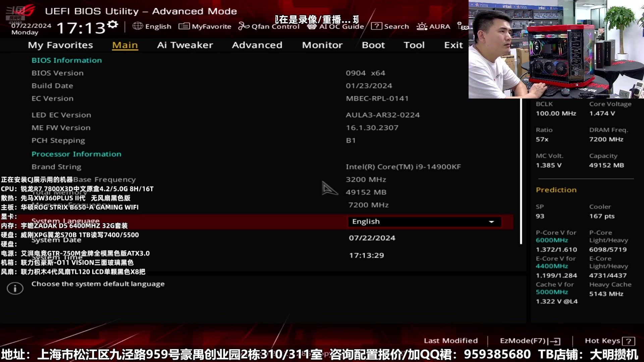Select the System Language dropdown
The width and height of the screenshot is (644, 362).
(422, 221)
